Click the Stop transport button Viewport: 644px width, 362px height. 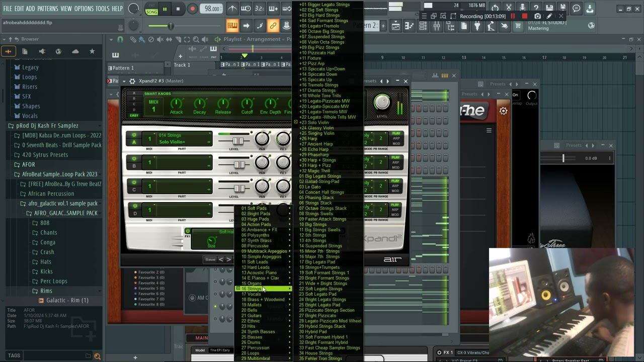pyautogui.click(x=178, y=9)
